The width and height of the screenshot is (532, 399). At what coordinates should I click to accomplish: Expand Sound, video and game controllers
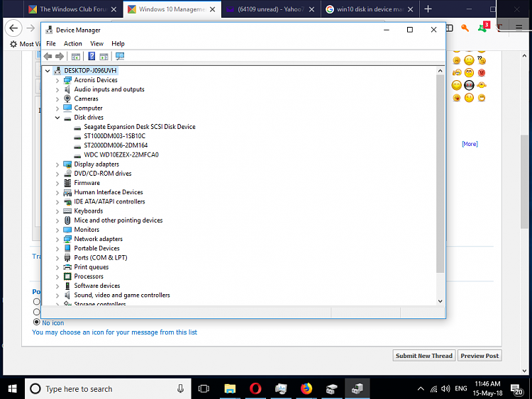click(x=57, y=296)
